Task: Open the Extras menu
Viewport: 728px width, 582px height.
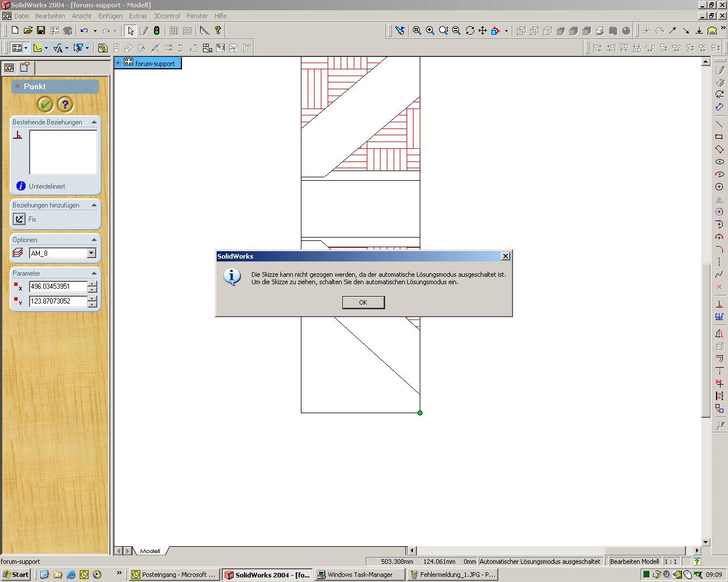Action: click(x=138, y=16)
